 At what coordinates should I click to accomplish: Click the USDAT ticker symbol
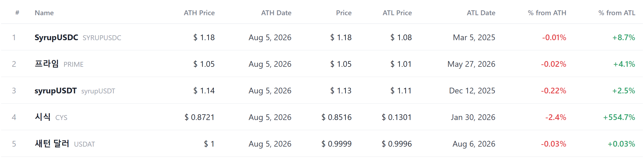point(84,144)
